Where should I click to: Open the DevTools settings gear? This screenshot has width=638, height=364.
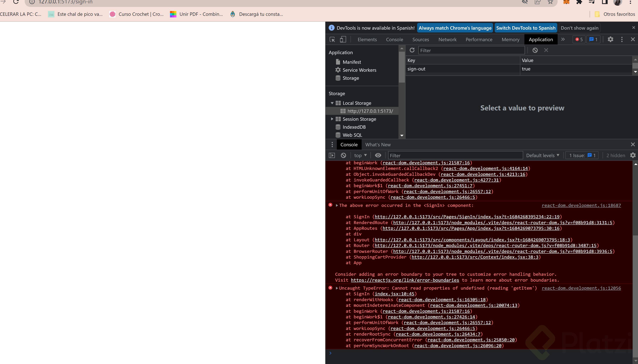click(610, 39)
